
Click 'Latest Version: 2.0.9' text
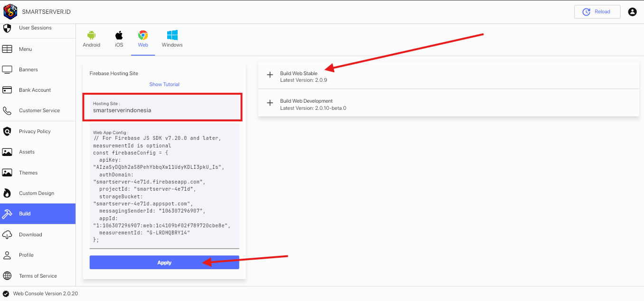click(303, 80)
